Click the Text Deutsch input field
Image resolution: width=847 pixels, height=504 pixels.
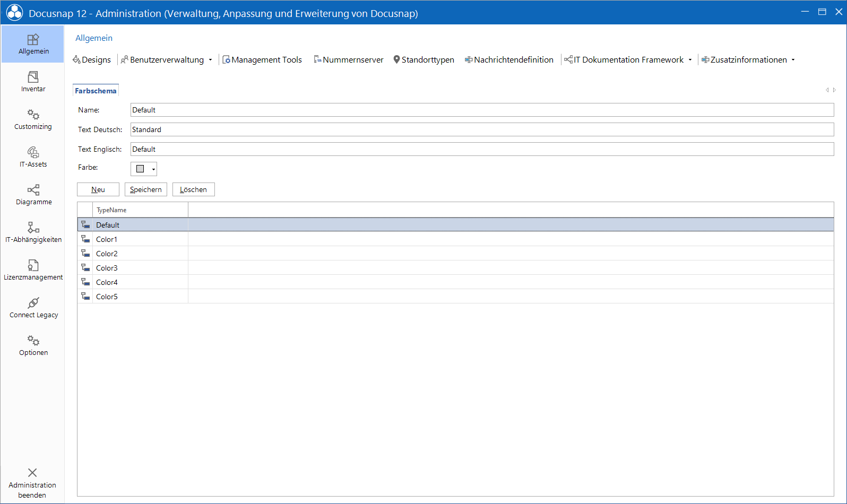click(x=482, y=129)
